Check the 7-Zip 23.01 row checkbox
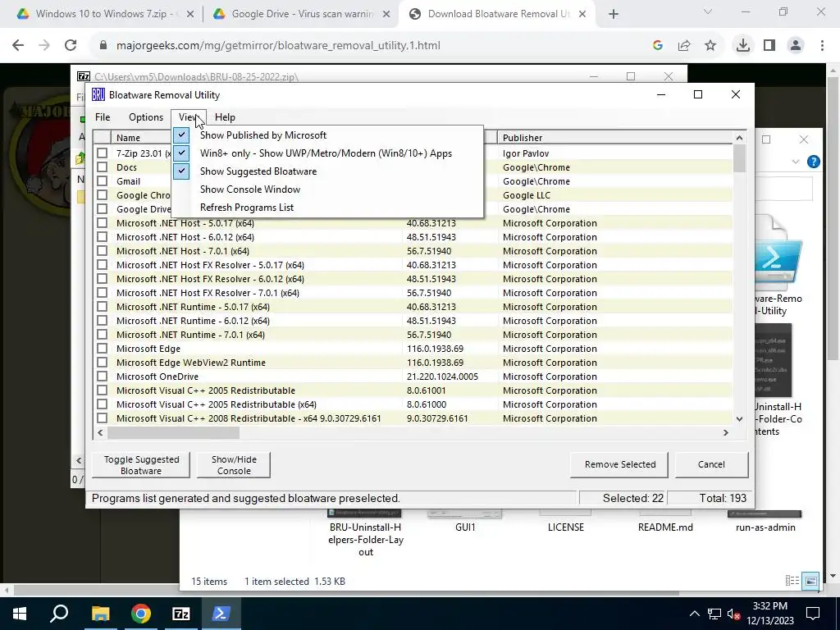The height and width of the screenshot is (630, 840). coord(102,153)
